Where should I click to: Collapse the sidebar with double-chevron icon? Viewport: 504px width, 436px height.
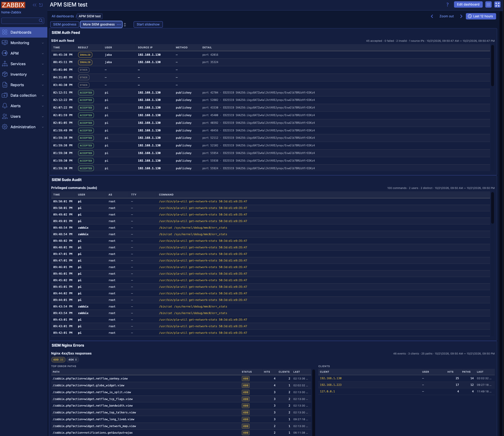click(34, 5)
